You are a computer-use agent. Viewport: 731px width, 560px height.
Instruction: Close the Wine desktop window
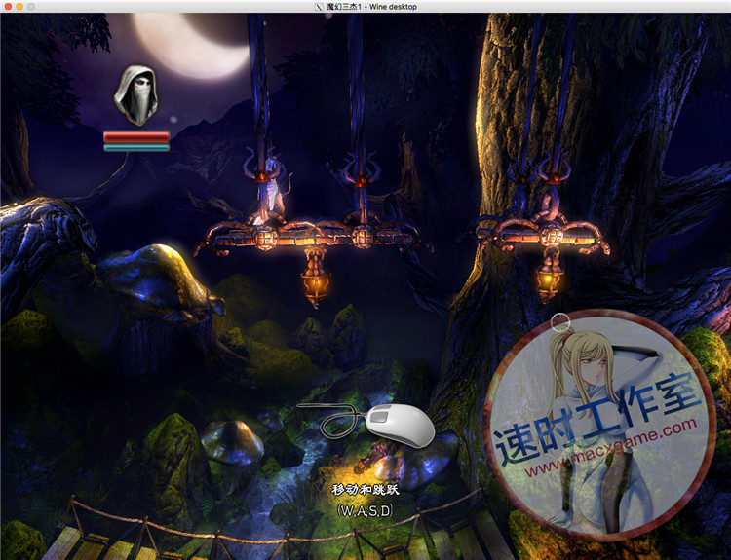(8, 7)
